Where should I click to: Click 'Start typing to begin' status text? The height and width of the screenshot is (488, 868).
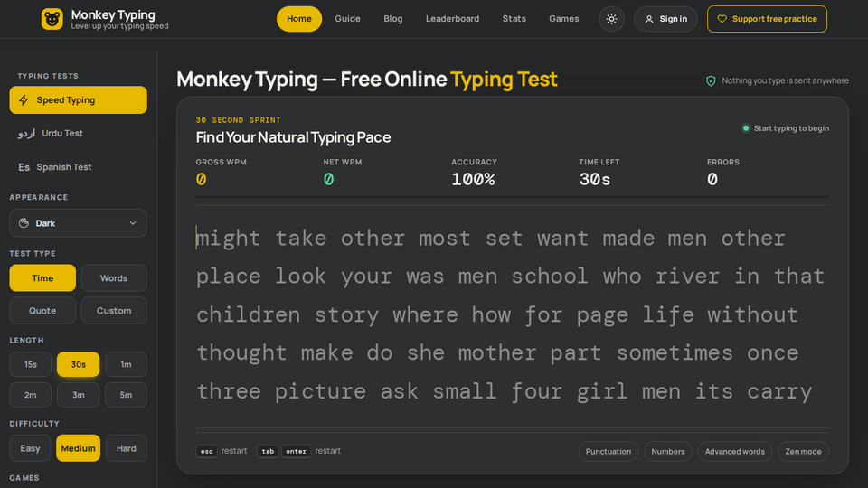[792, 128]
